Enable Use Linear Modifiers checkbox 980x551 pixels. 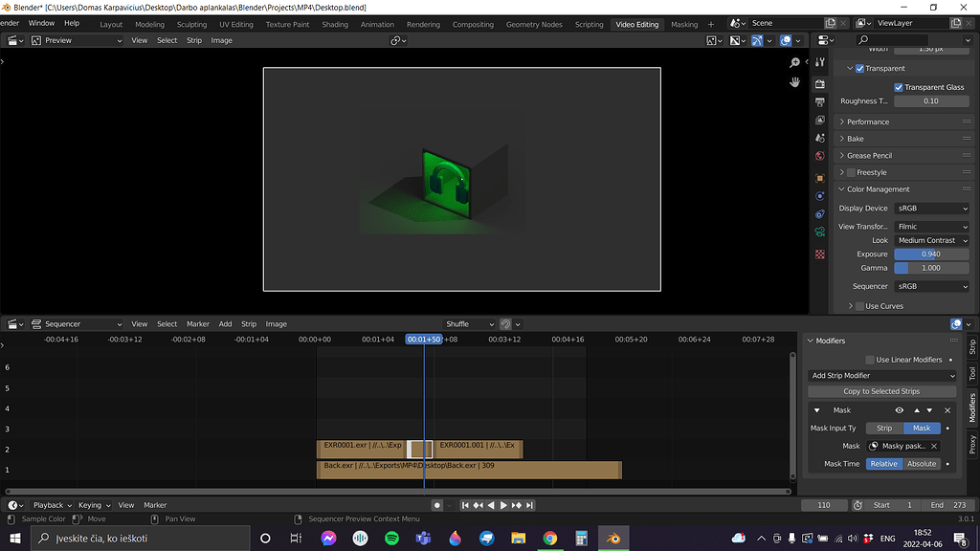[870, 360]
